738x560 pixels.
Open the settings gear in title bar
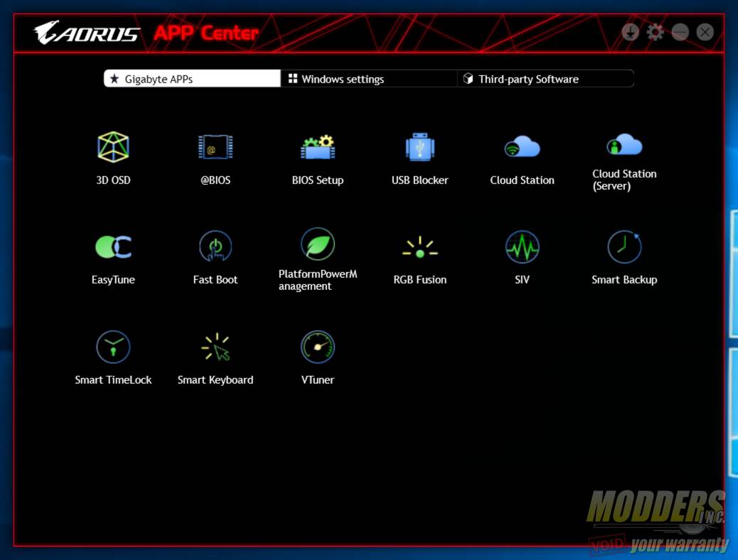655,33
